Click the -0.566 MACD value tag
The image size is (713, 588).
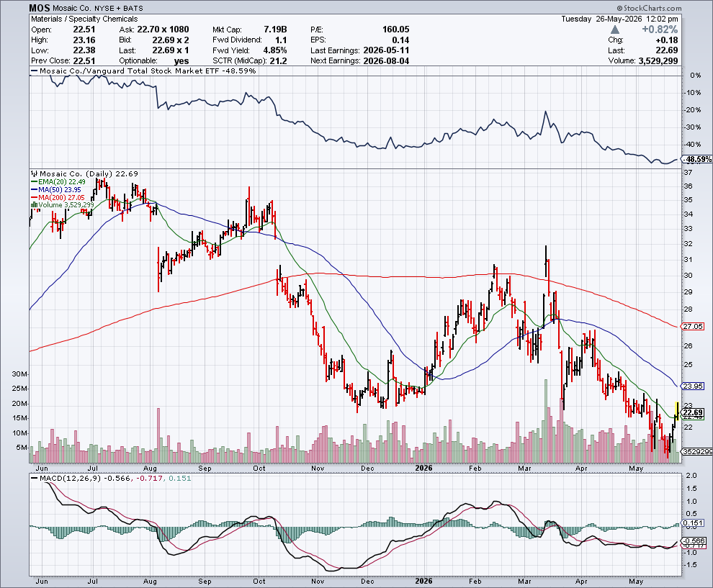pyautogui.click(x=695, y=540)
